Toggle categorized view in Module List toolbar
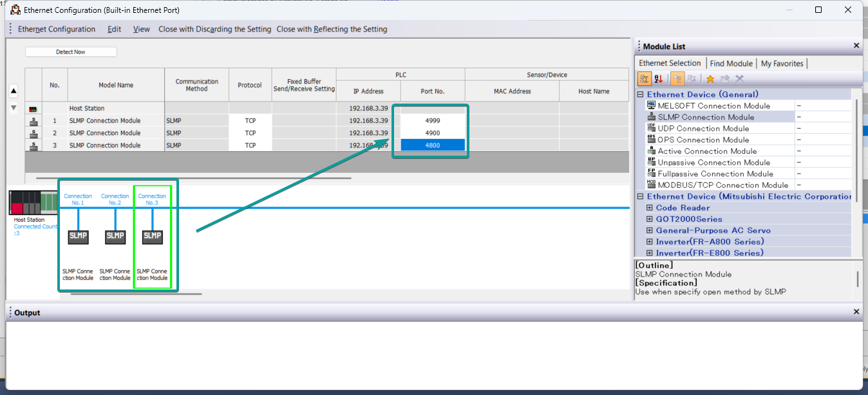 644,78
